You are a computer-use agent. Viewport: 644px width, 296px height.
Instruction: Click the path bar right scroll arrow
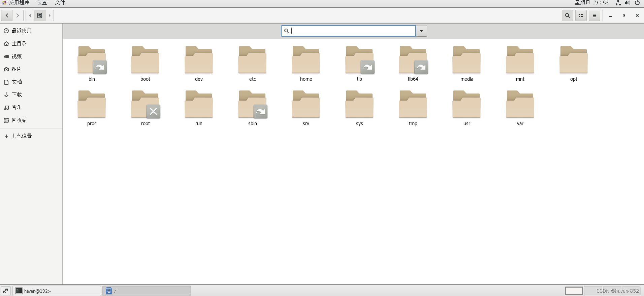coord(50,15)
